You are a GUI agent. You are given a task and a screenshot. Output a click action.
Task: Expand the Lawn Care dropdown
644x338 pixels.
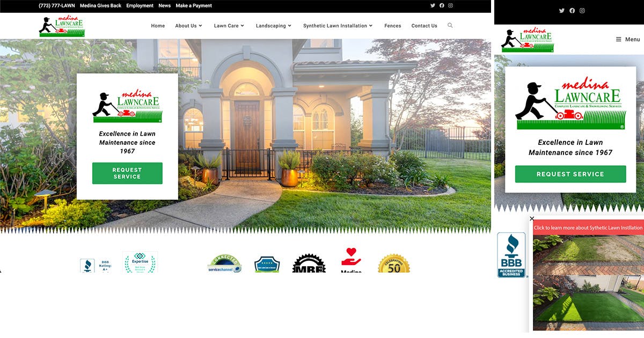pyautogui.click(x=229, y=26)
